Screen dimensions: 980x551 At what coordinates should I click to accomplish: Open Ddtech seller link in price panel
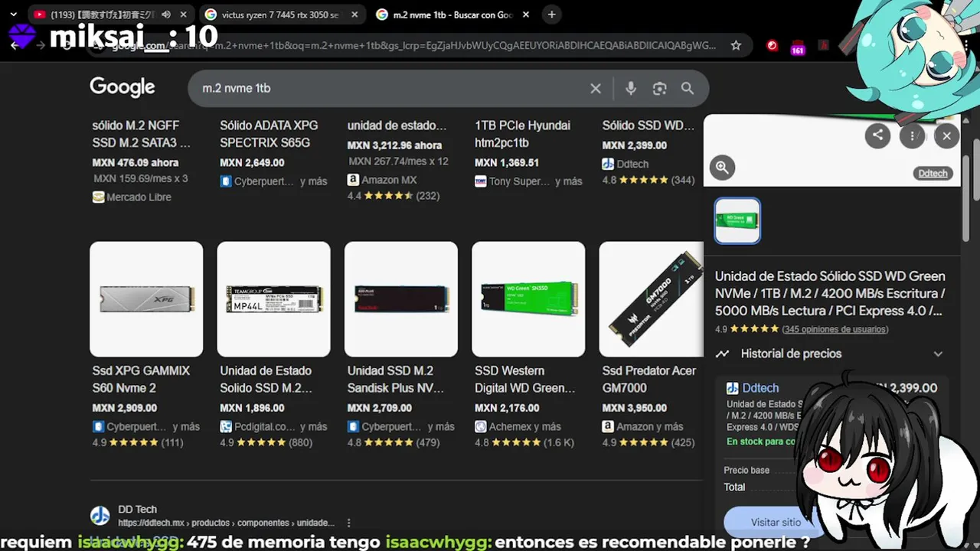pyautogui.click(x=760, y=388)
